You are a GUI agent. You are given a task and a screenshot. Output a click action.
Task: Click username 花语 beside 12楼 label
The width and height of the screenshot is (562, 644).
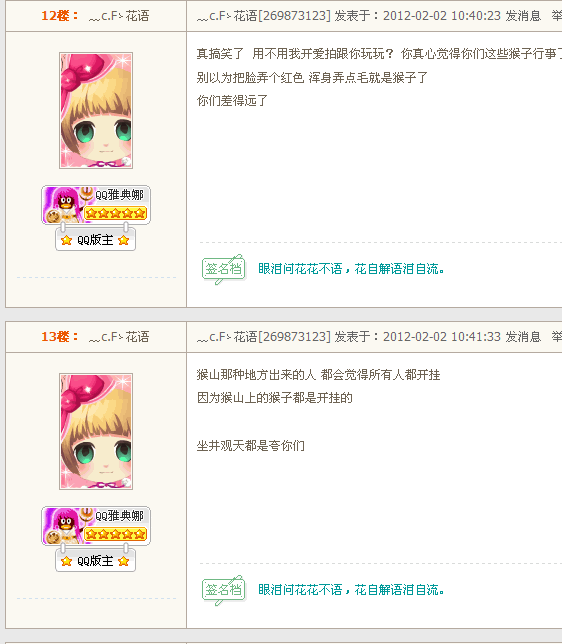coord(119,16)
